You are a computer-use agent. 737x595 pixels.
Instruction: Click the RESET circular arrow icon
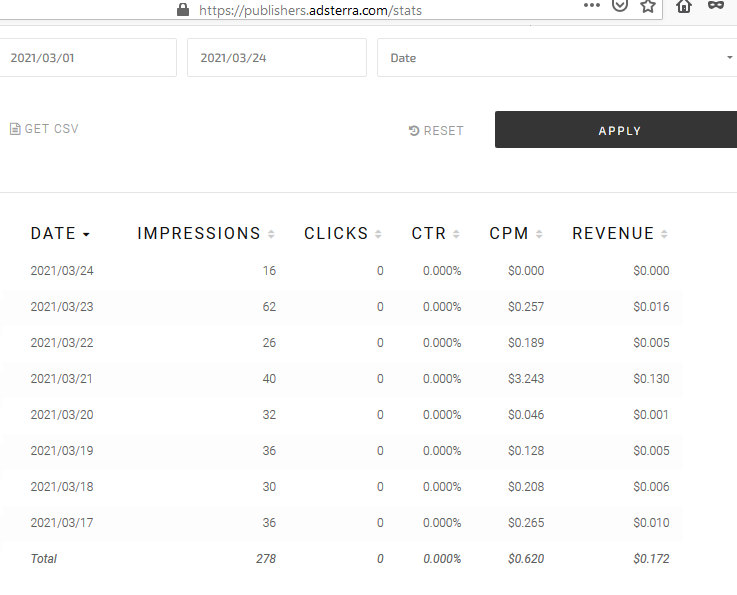click(x=414, y=131)
